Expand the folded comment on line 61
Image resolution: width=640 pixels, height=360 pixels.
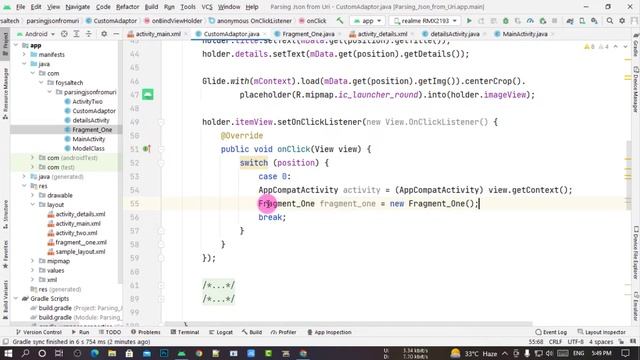219,285
